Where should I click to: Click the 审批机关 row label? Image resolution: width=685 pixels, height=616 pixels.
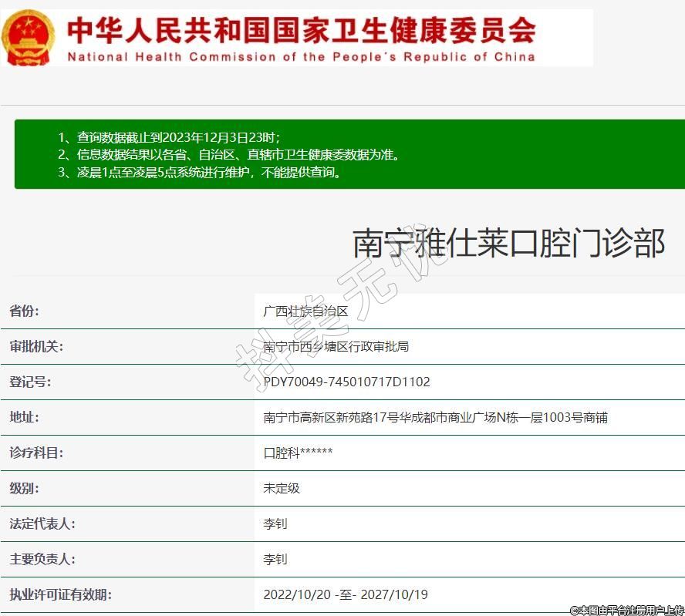pyautogui.click(x=35, y=347)
